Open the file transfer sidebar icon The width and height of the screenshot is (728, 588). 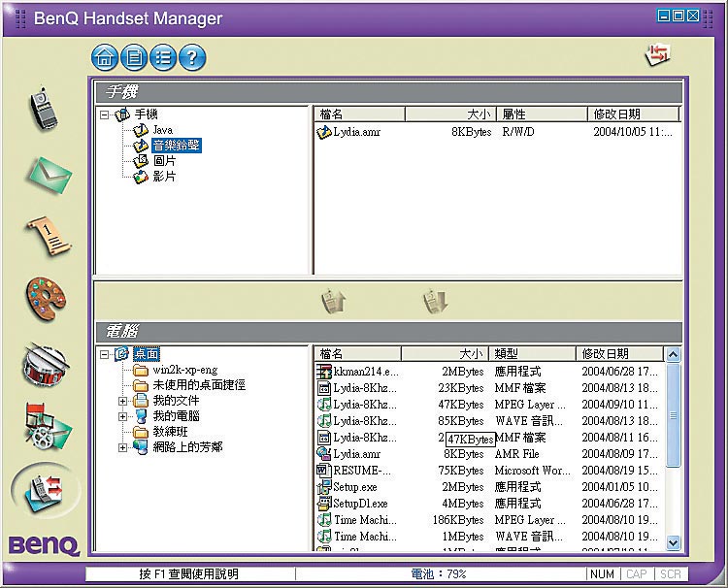(47, 492)
